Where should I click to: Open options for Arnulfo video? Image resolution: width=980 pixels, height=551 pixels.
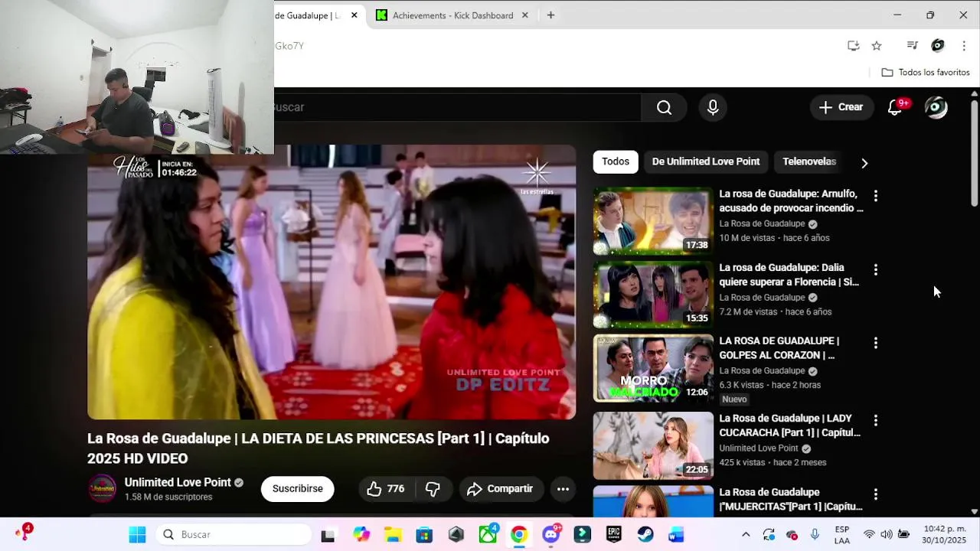click(876, 196)
